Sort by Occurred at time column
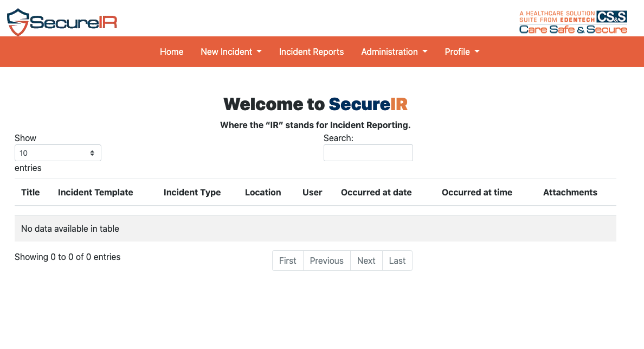This screenshot has width=644, height=349. pyautogui.click(x=477, y=192)
